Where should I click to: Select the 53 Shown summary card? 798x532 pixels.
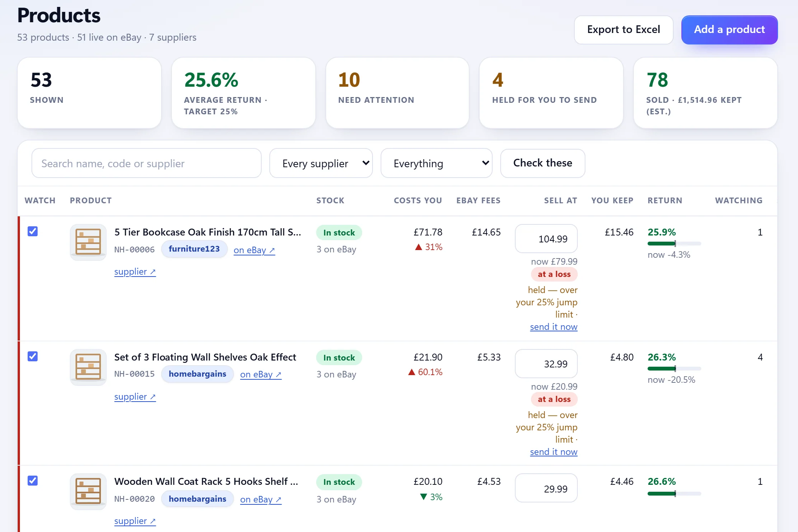click(89, 93)
